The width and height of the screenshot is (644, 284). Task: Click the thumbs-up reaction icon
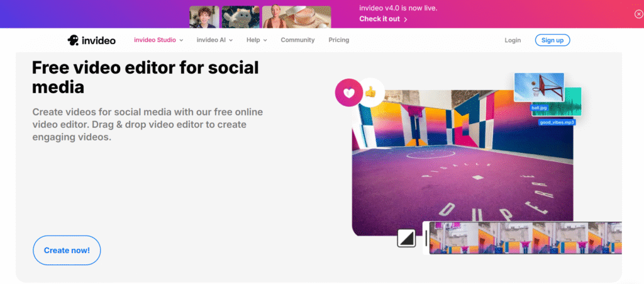point(371,92)
